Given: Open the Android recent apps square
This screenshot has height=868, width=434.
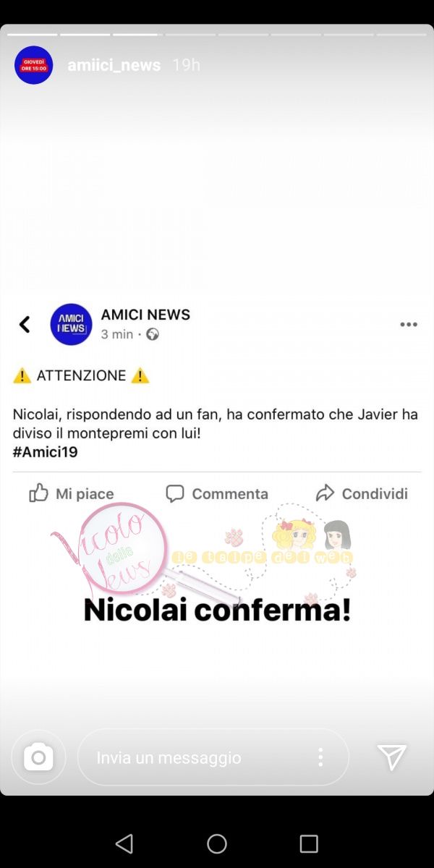Looking at the screenshot, I should [309, 843].
